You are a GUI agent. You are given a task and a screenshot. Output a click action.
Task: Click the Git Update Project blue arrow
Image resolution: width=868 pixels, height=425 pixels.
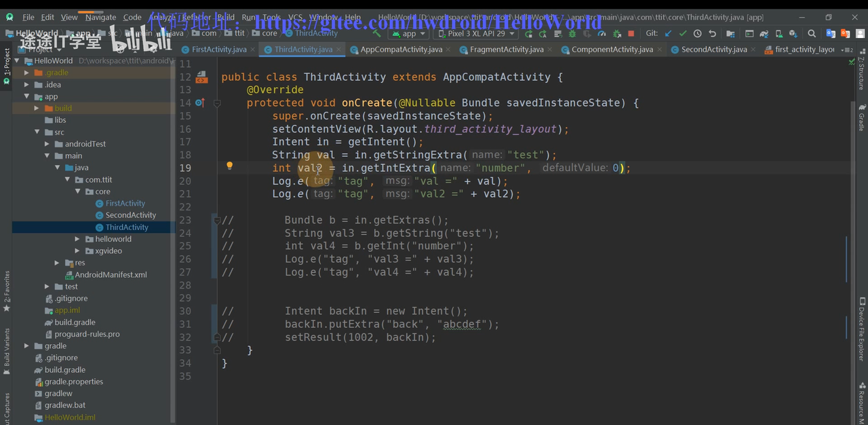coord(668,33)
